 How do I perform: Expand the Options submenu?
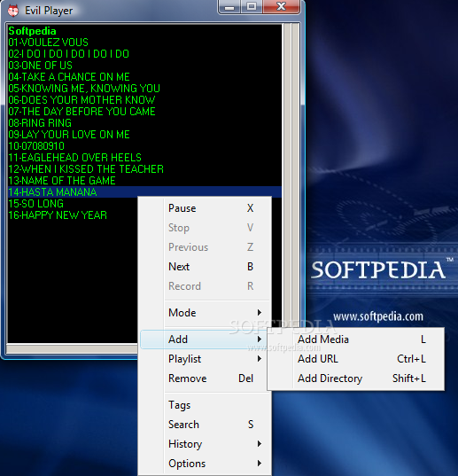(x=205, y=464)
